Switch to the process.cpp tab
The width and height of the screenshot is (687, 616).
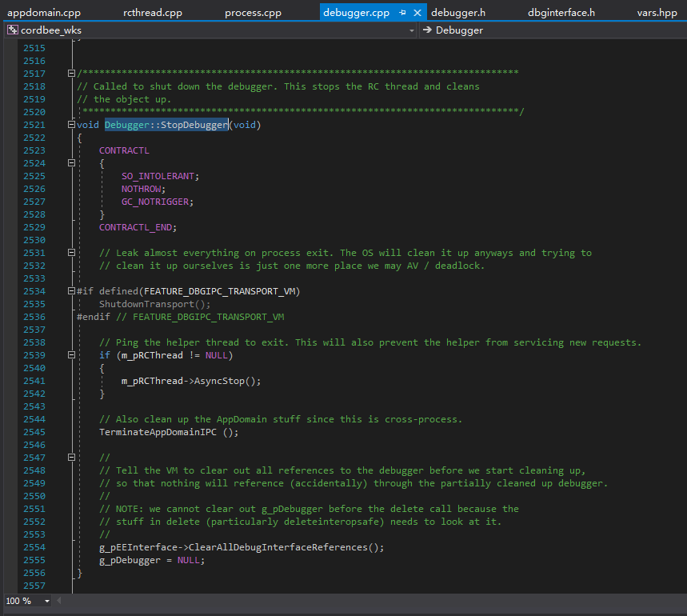(x=253, y=13)
